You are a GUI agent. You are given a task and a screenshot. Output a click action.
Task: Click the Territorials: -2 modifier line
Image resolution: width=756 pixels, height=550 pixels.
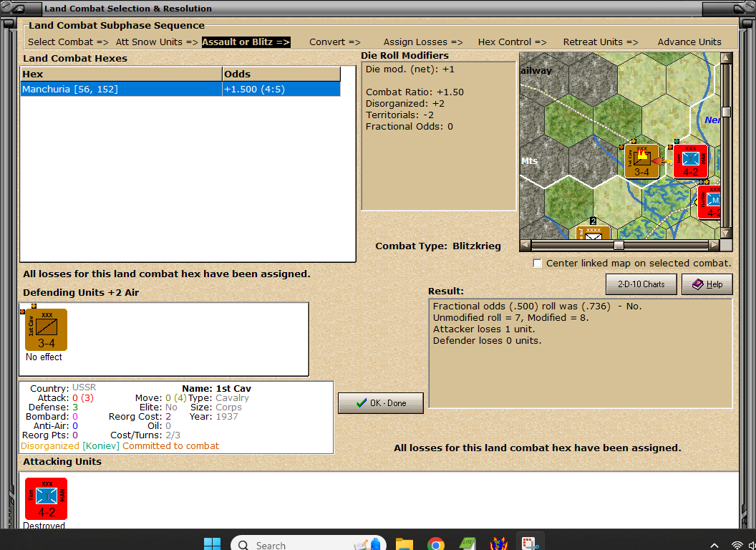(x=399, y=115)
